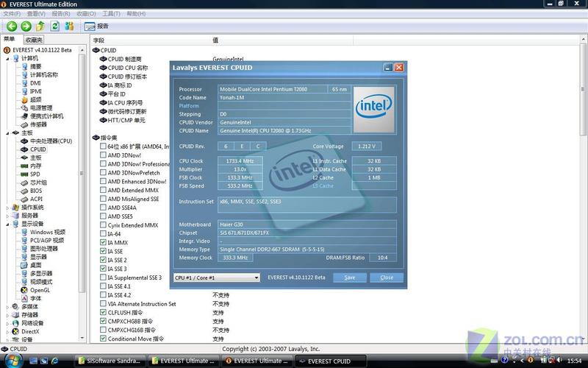Select the 计算机名称 tree item
588x368 pixels.
(x=44, y=75)
